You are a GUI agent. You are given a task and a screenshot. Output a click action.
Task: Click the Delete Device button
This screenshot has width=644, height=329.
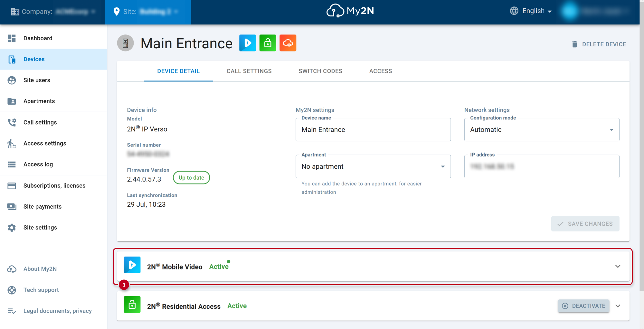point(599,44)
